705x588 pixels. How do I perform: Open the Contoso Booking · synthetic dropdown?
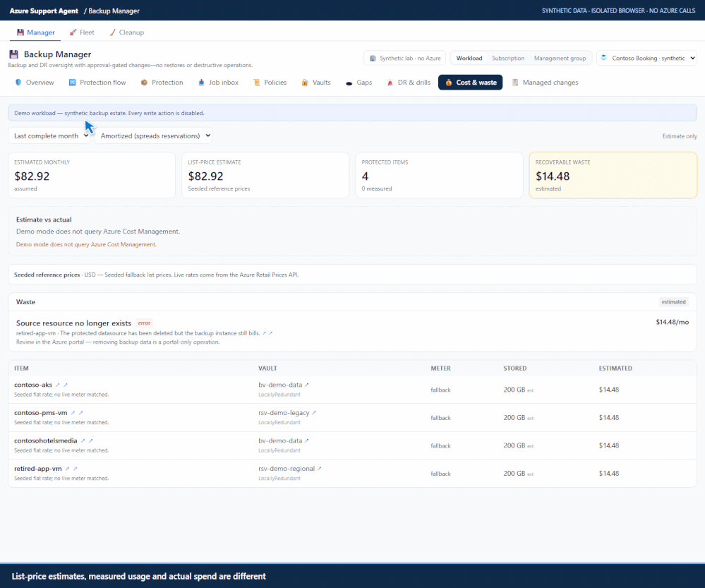coord(646,58)
